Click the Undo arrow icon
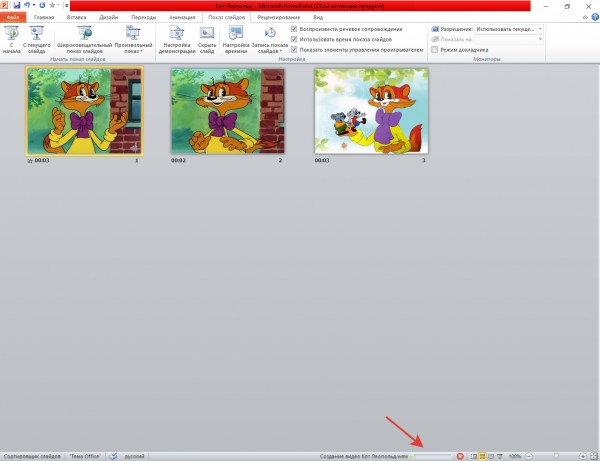Image resolution: width=600 pixels, height=461 pixels. pos(27,5)
